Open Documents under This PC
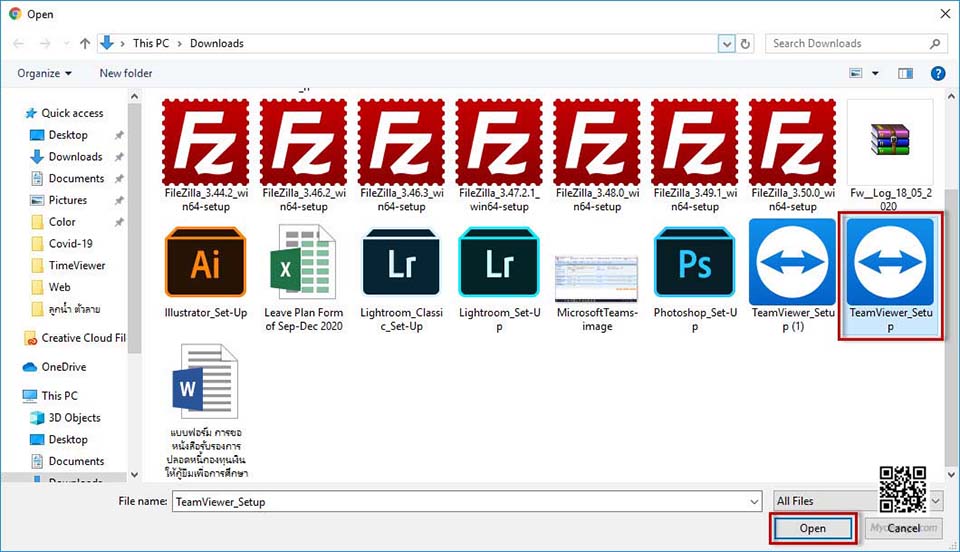960x552 pixels. [x=67, y=461]
